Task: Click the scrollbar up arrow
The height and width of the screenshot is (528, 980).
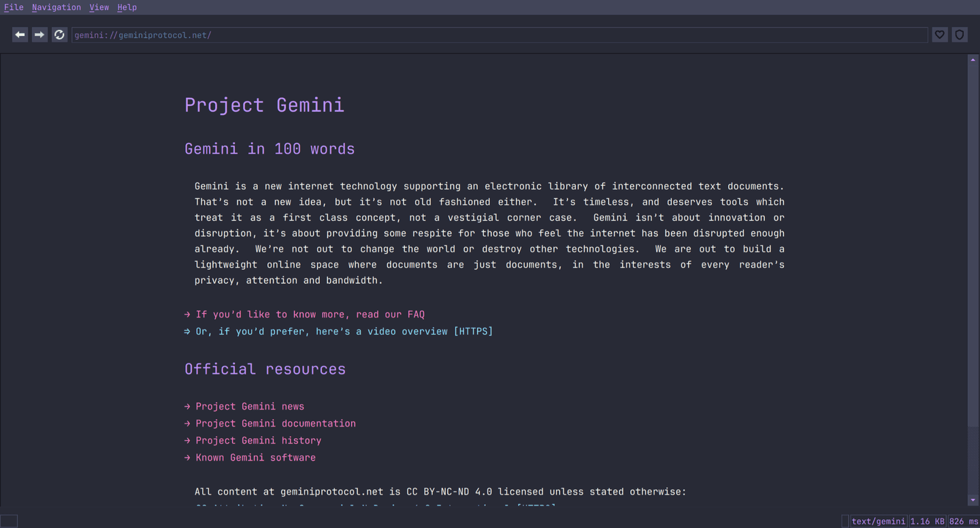Action: [973, 60]
